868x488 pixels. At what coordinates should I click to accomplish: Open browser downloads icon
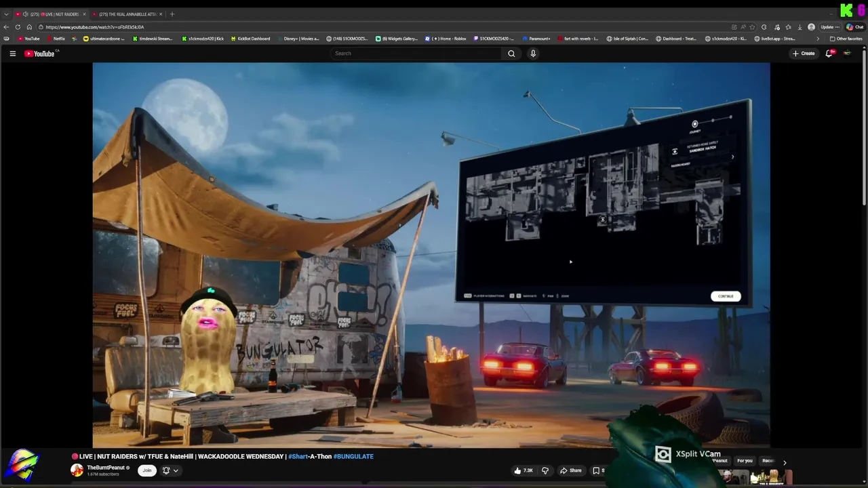[800, 27]
